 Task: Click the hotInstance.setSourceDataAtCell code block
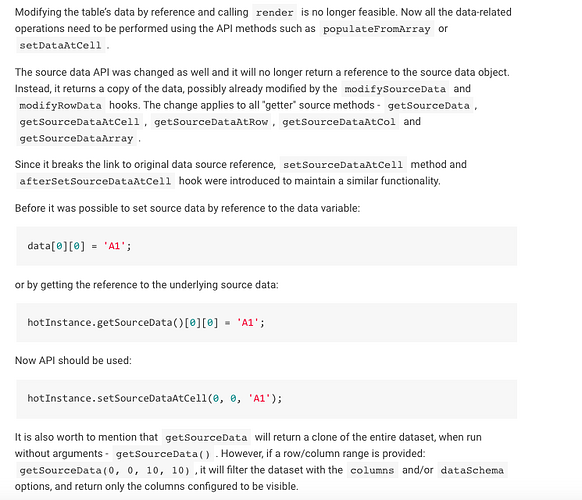point(267,399)
